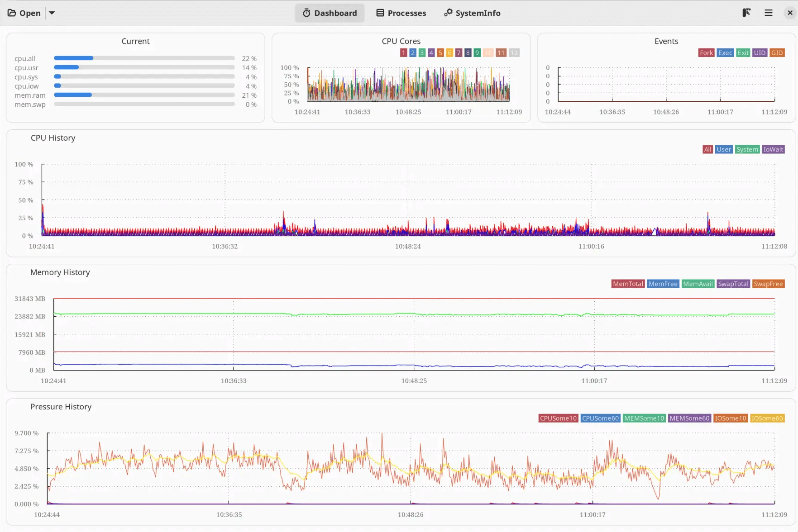Screen dimensions: 798x532
Task: Click the CPU Cores mini chart
Action: click(408, 84)
